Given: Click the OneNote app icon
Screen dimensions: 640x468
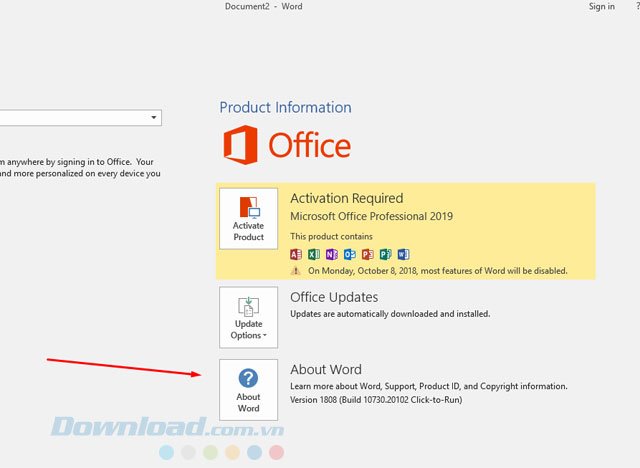Looking at the screenshot, I should [x=332, y=254].
